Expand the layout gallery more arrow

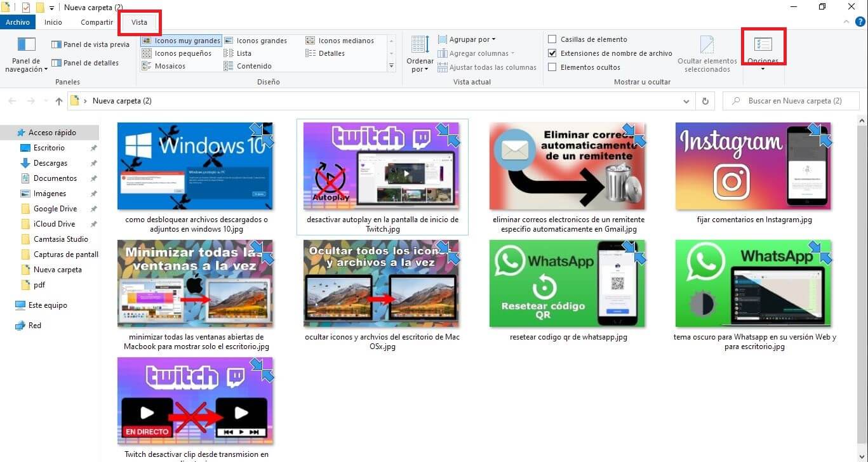(391, 65)
